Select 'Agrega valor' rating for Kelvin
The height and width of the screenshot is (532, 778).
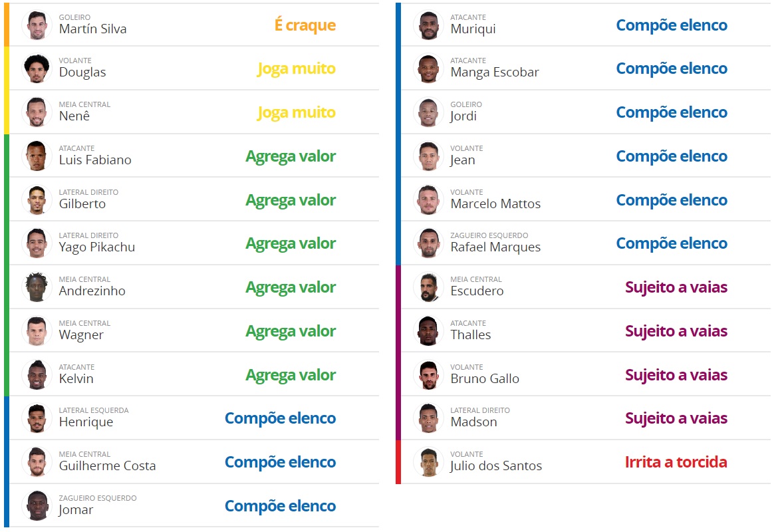pyautogui.click(x=290, y=375)
